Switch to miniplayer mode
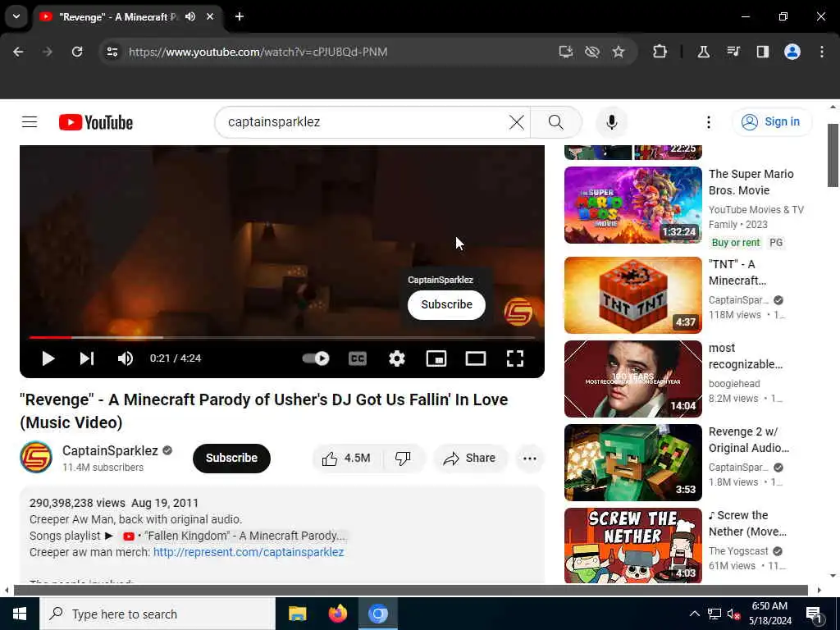The width and height of the screenshot is (840, 630). pyautogui.click(x=436, y=358)
